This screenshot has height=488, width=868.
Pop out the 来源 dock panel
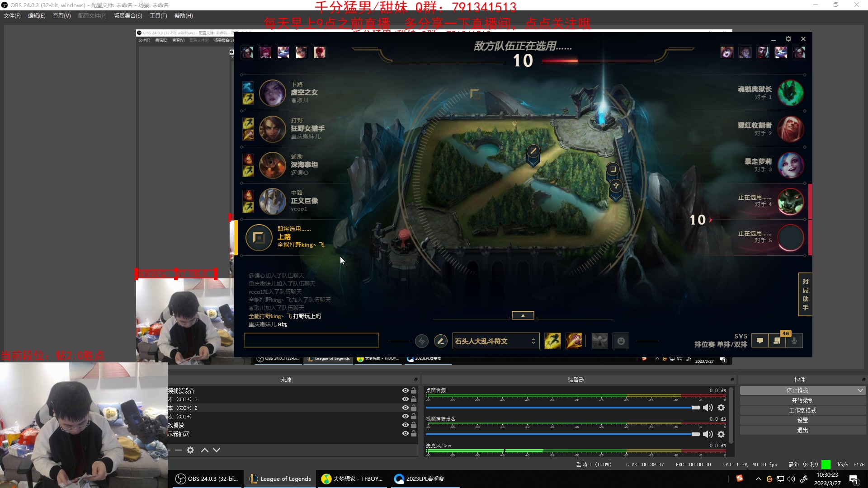(416, 380)
